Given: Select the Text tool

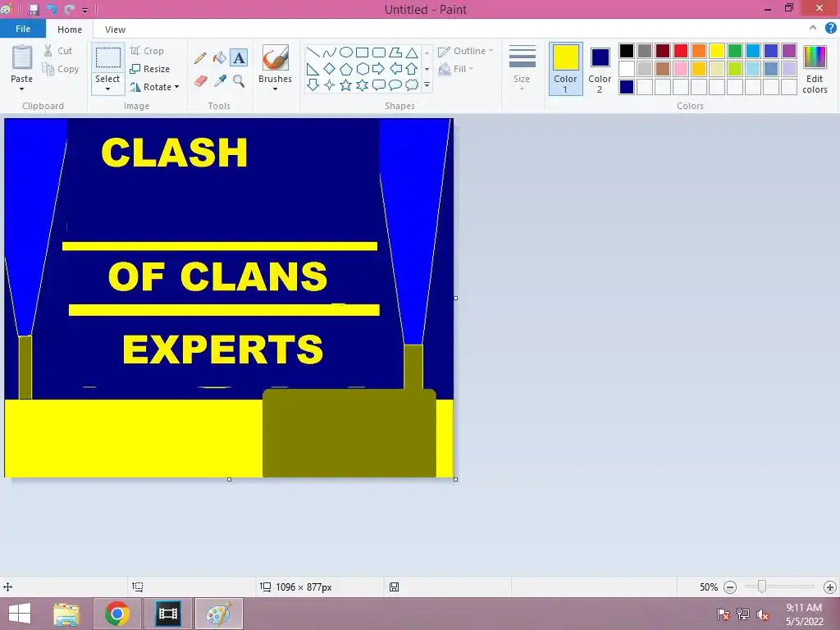Looking at the screenshot, I should 239,58.
